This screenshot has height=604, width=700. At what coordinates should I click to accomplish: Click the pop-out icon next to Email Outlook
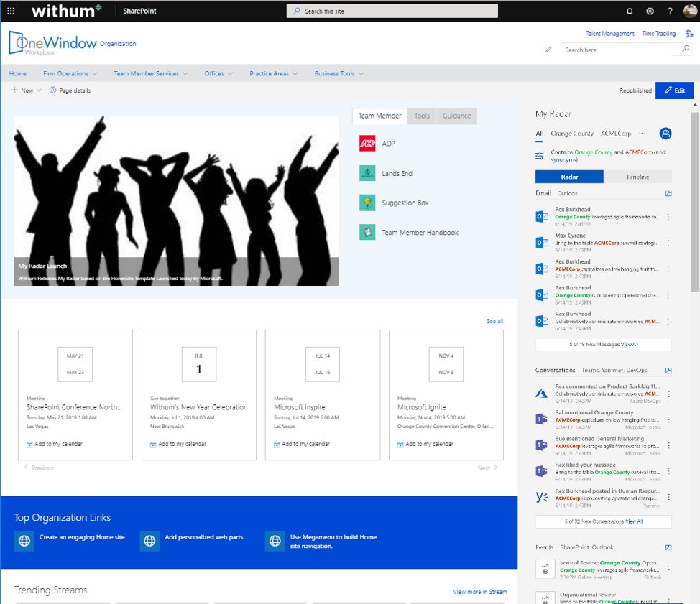(668, 192)
